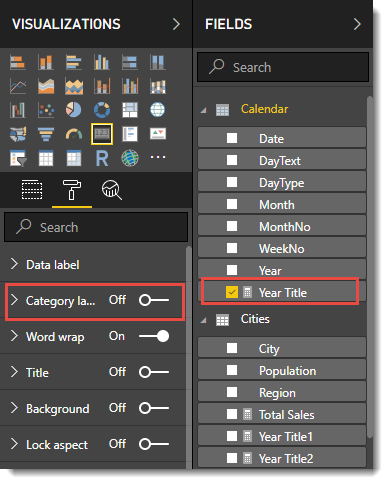Check the Year Title1 measure checkbox

(232, 436)
